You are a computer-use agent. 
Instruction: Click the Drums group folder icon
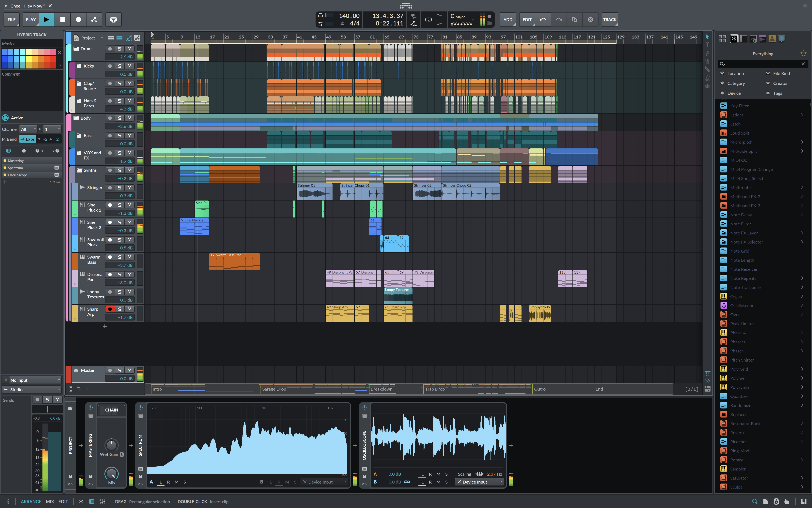click(76, 49)
